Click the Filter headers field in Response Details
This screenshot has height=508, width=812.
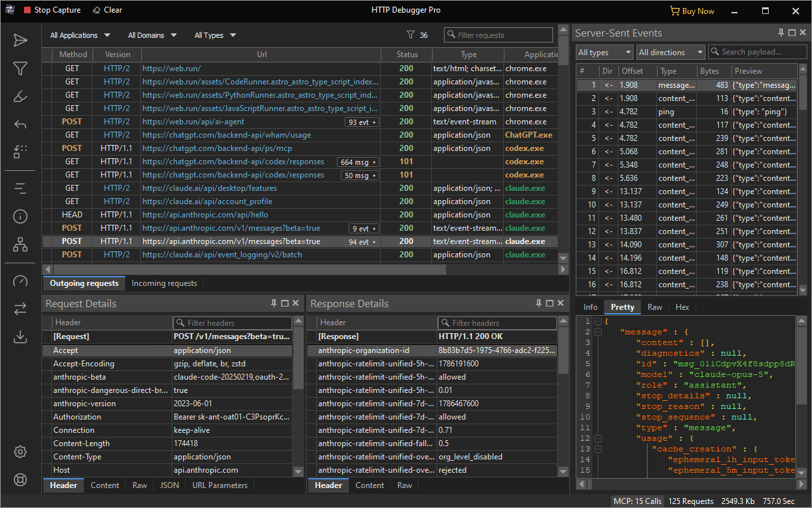click(x=497, y=322)
